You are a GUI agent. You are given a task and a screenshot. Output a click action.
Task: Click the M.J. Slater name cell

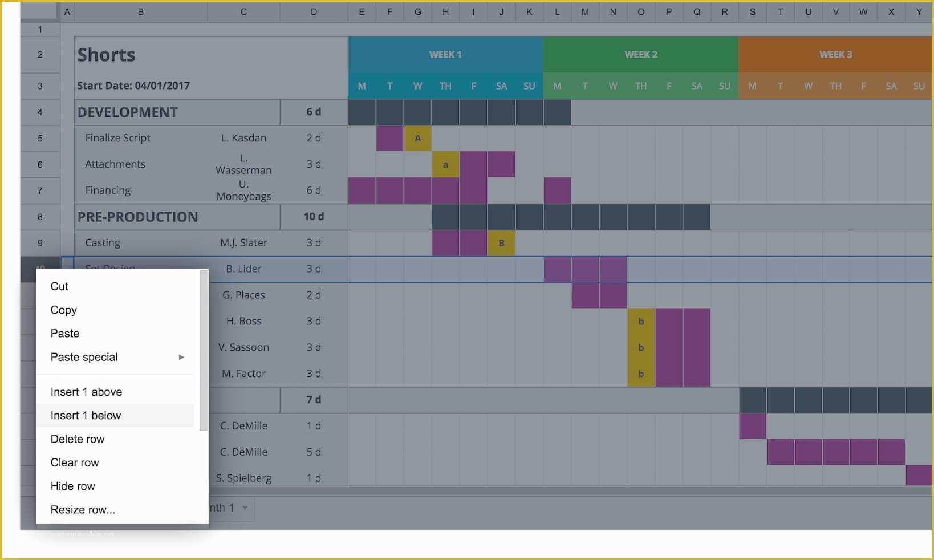tap(243, 243)
